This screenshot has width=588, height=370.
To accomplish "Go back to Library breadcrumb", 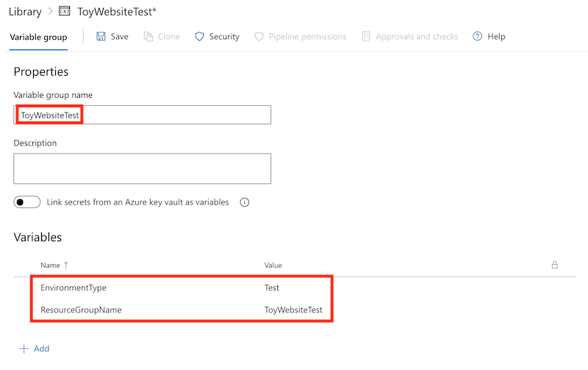I will (x=25, y=12).
